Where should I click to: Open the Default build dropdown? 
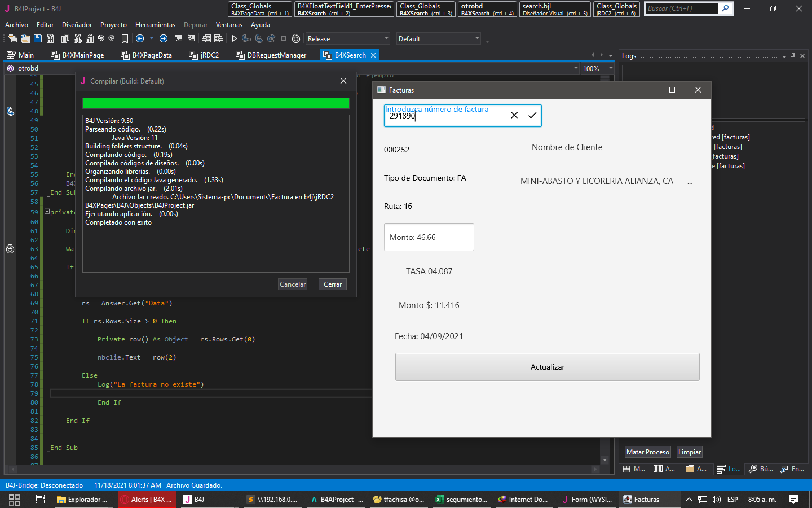pyautogui.click(x=439, y=38)
